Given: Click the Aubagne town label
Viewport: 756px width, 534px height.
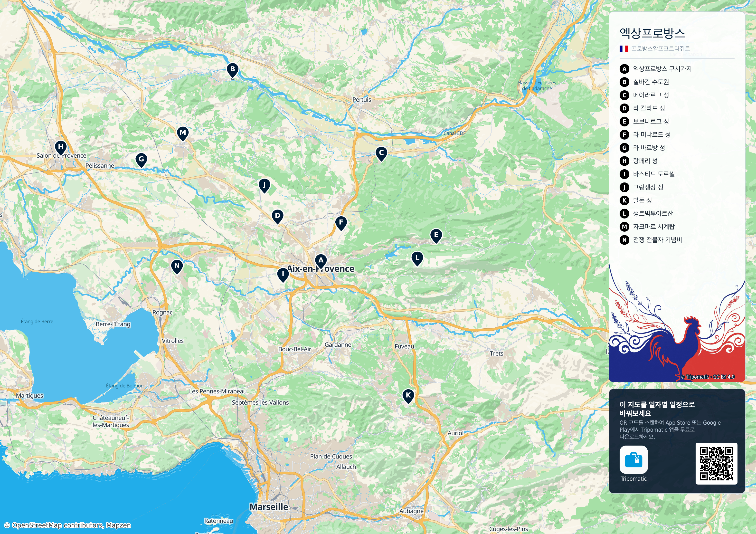Looking at the screenshot, I should [411, 511].
